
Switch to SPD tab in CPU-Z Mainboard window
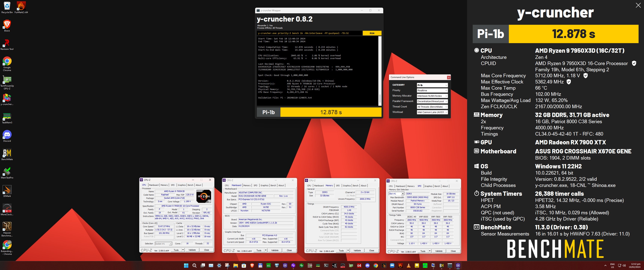(256, 186)
